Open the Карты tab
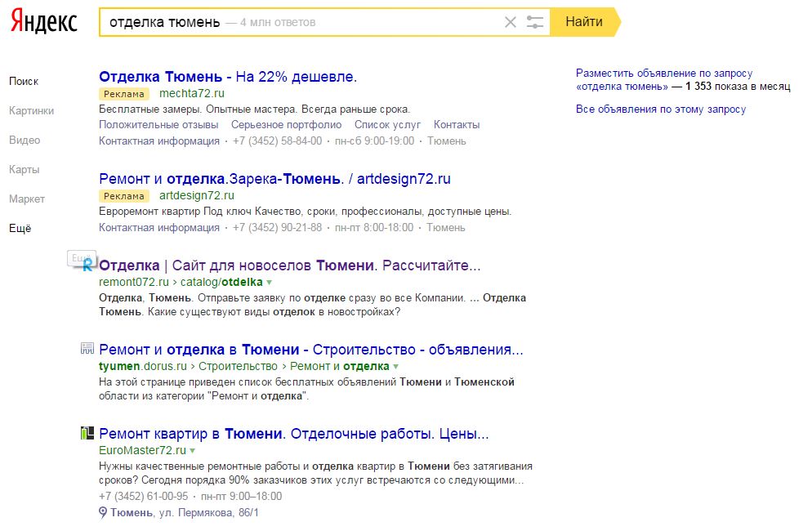The height and width of the screenshot is (531, 812). pyautogui.click(x=25, y=170)
